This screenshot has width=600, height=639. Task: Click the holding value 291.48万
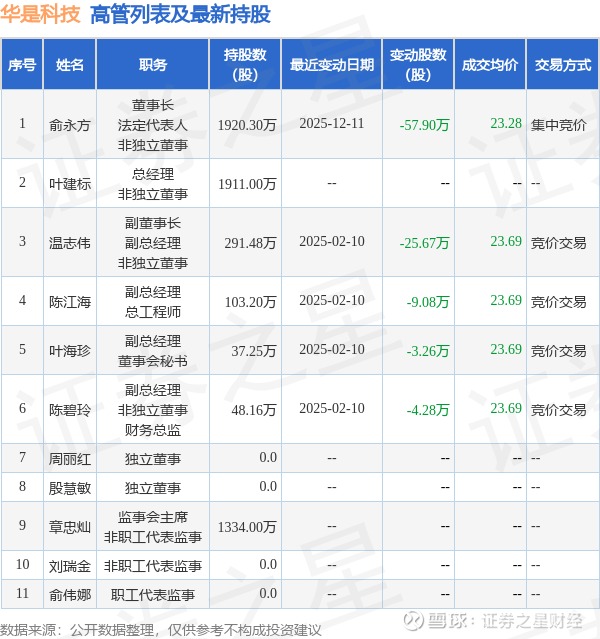click(250, 243)
